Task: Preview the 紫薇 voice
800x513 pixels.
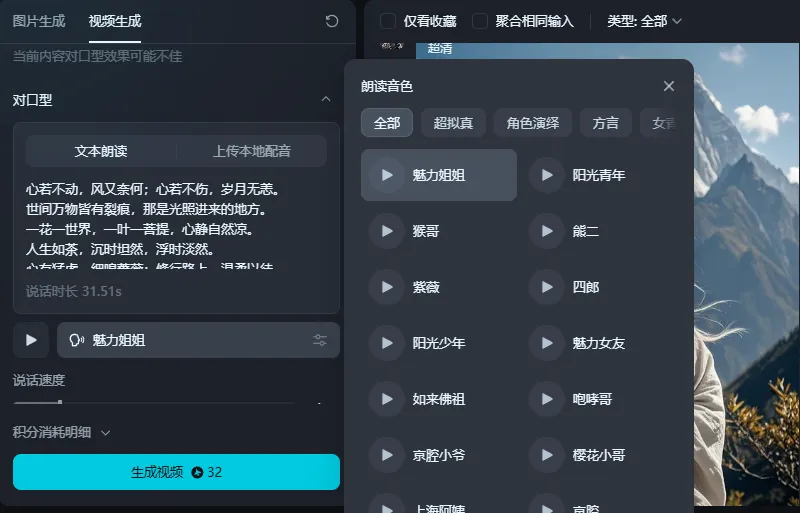Action: pyautogui.click(x=387, y=287)
